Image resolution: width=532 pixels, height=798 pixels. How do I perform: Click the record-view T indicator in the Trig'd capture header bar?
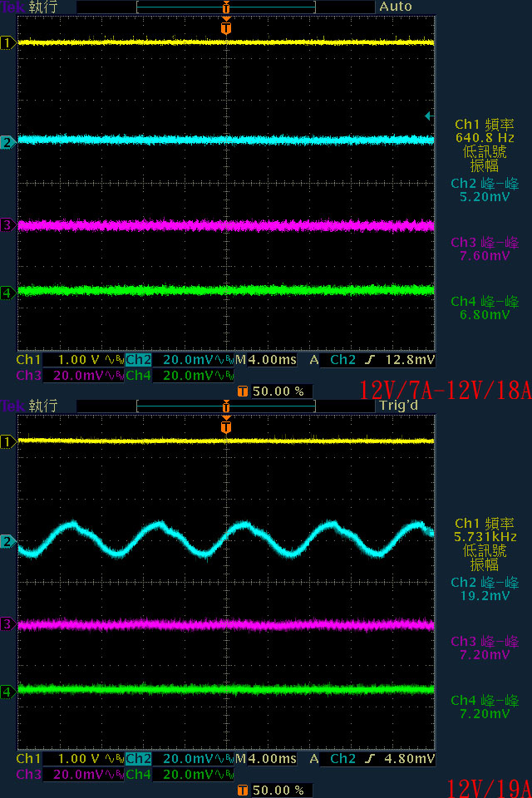pyautogui.click(x=226, y=406)
